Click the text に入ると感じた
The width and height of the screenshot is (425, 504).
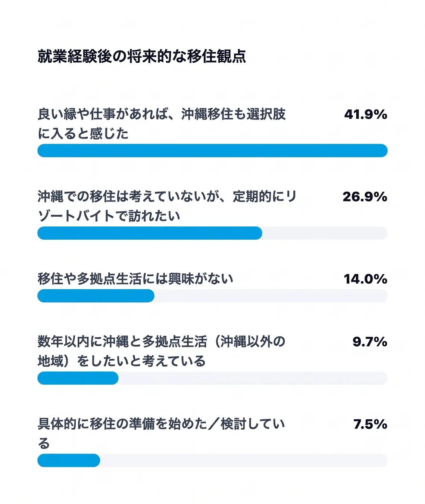(x=83, y=134)
